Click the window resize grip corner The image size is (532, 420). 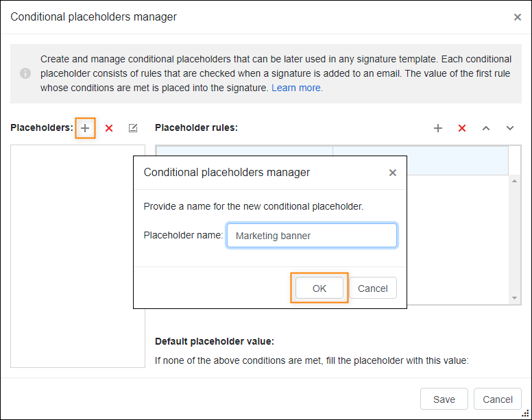526,414
